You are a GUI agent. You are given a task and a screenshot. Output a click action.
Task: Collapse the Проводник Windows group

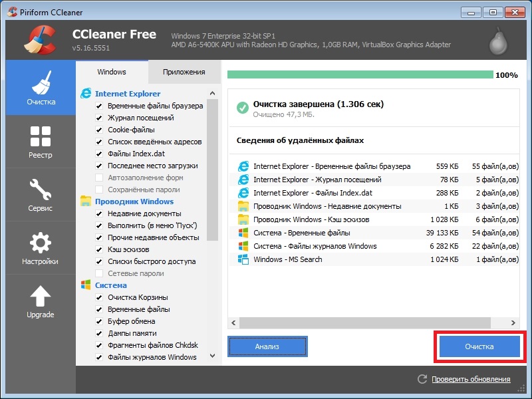134,201
